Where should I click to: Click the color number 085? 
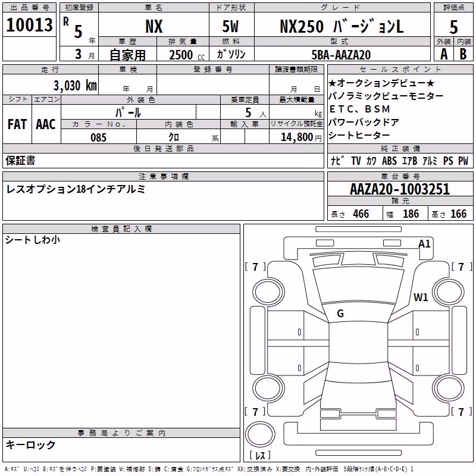click(99, 137)
